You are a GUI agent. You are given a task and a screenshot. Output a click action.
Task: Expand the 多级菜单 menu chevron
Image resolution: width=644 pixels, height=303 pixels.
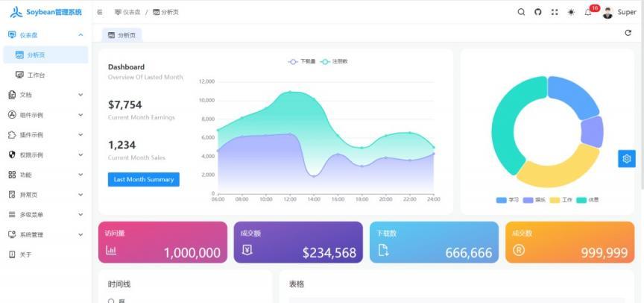80,215
